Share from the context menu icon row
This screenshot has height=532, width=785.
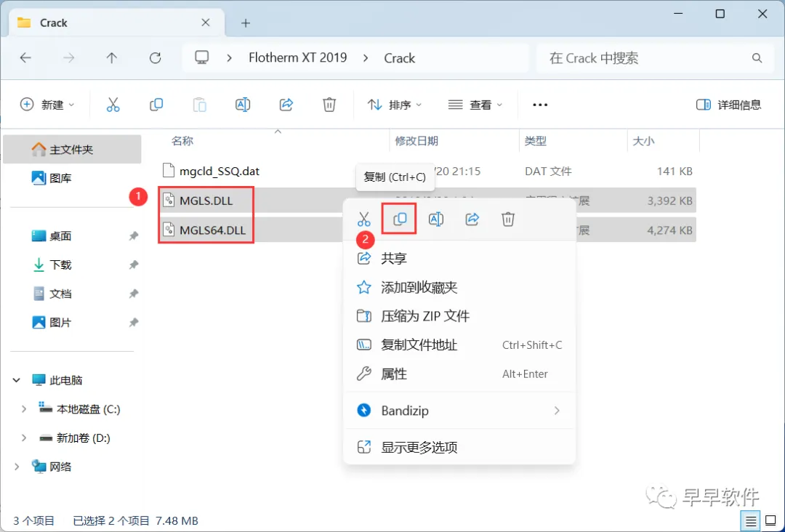[472, 219]
